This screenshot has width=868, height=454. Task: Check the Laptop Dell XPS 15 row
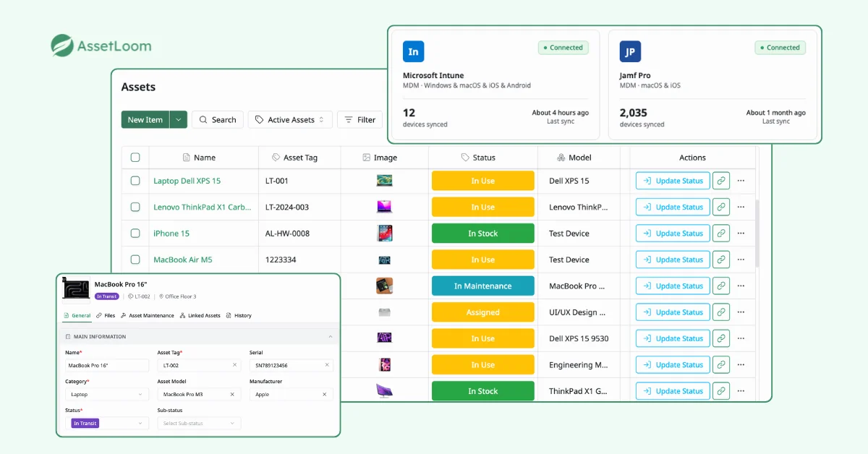(135, 181)
